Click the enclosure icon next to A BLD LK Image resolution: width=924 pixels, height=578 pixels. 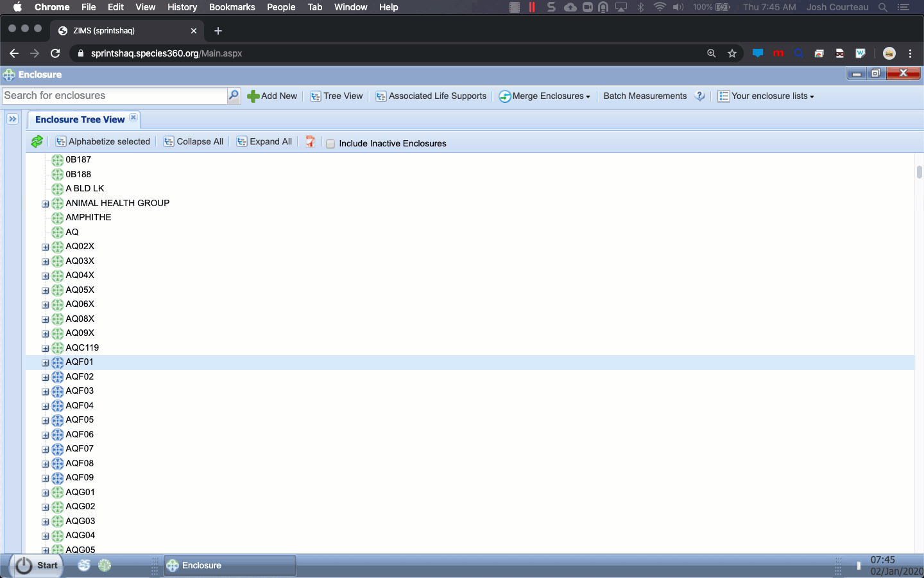click(58, 189)
